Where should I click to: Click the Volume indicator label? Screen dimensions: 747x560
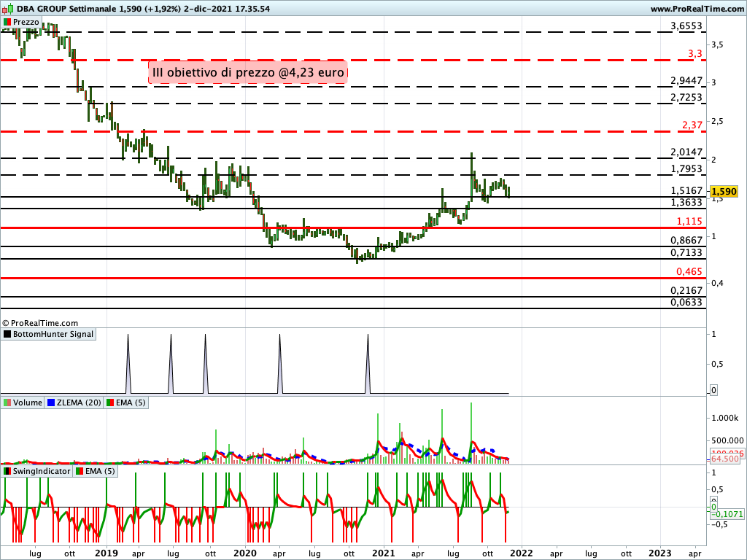[x=23, y=402]
